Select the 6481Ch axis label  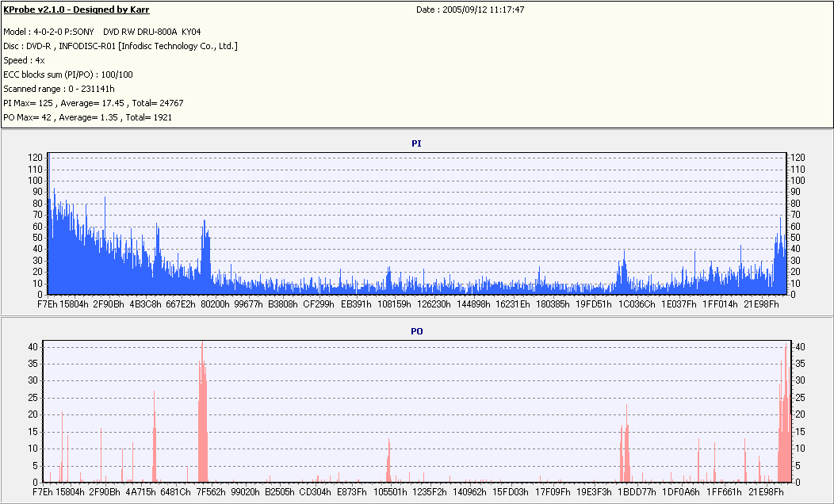pos(175,492)
